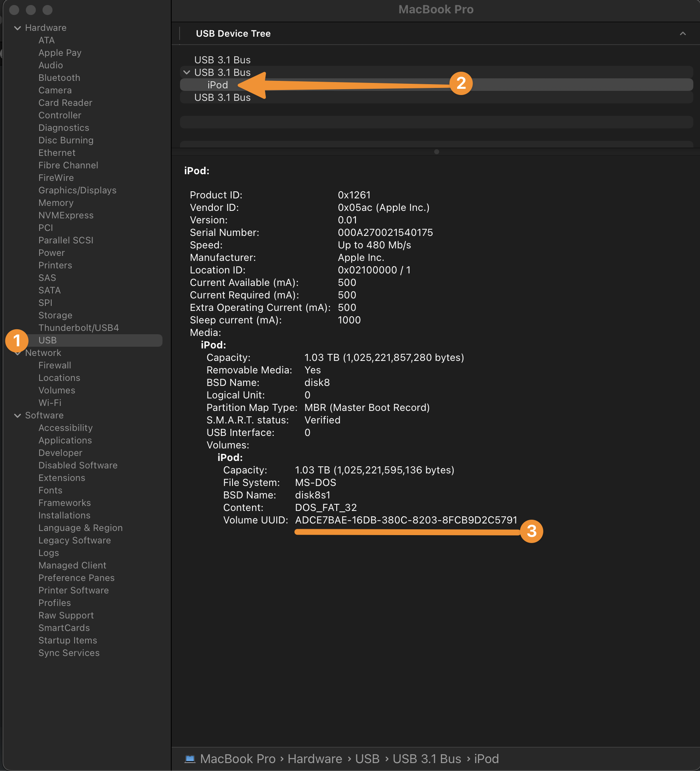The height and width of the screenshot is (771, 700).
Task: Collapse the expanded USB 3.1 Bus chevron
Action: (187, 73)
